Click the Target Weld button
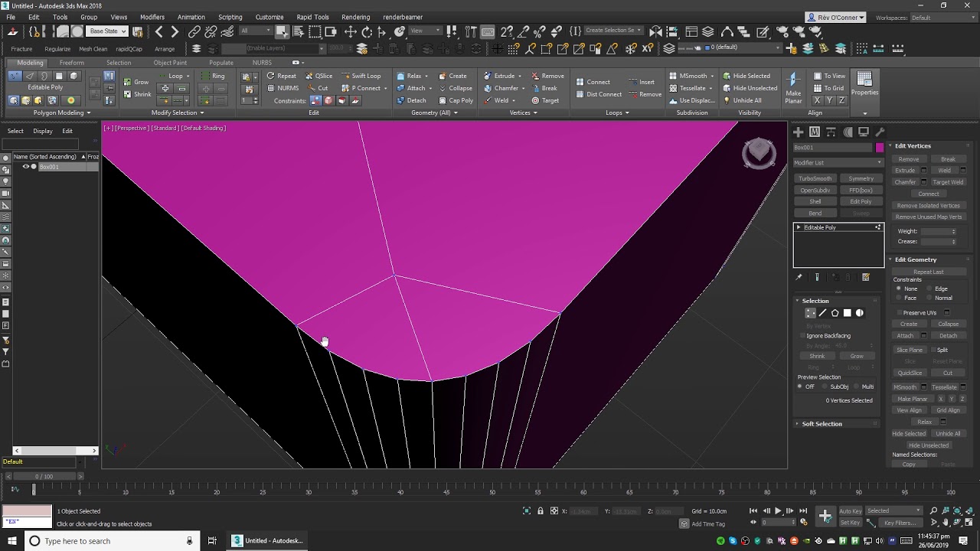 coord(948,182)
